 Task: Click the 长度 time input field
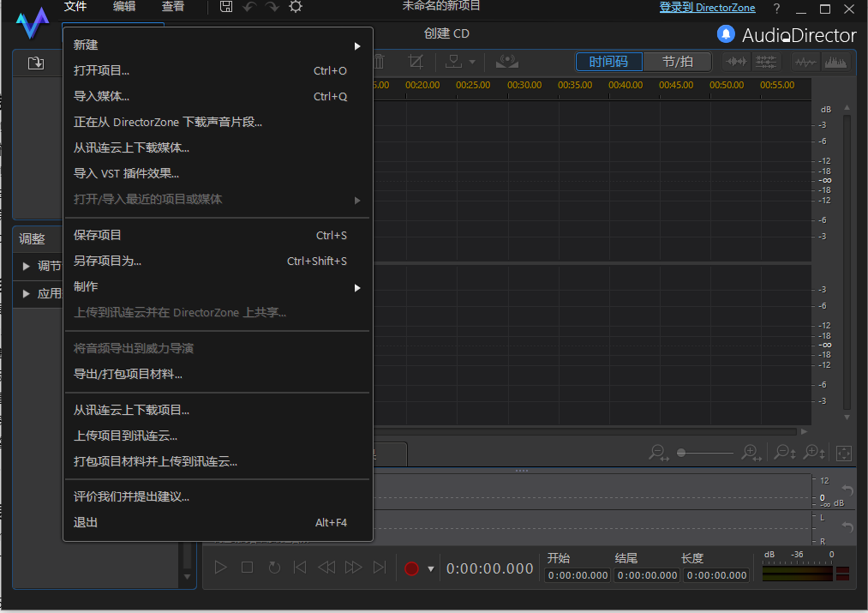(x=716, y=575)
